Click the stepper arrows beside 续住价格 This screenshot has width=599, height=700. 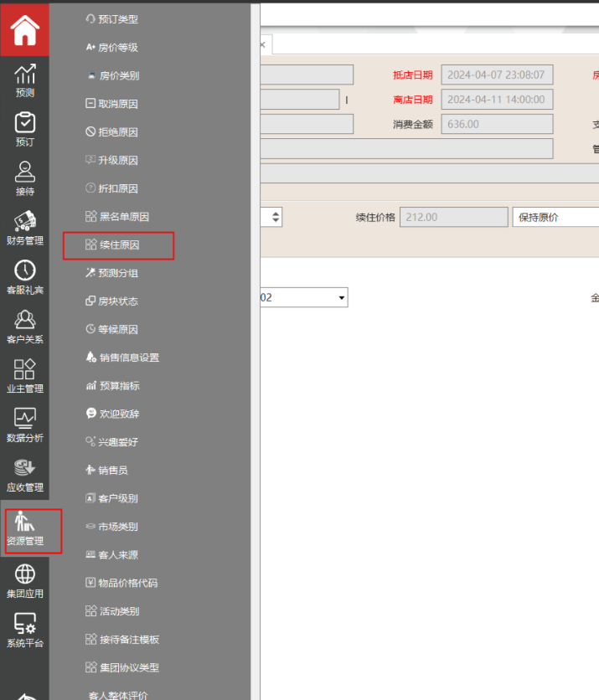point(276,217)
